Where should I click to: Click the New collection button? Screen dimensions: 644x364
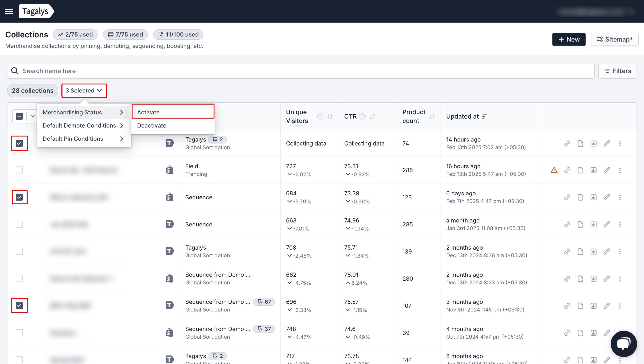(x=569, y=39)
